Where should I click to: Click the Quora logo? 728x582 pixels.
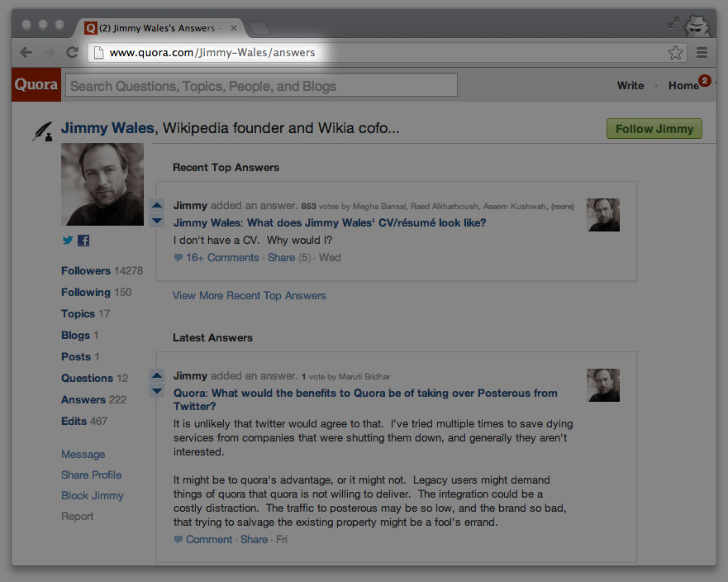point(36,84)
